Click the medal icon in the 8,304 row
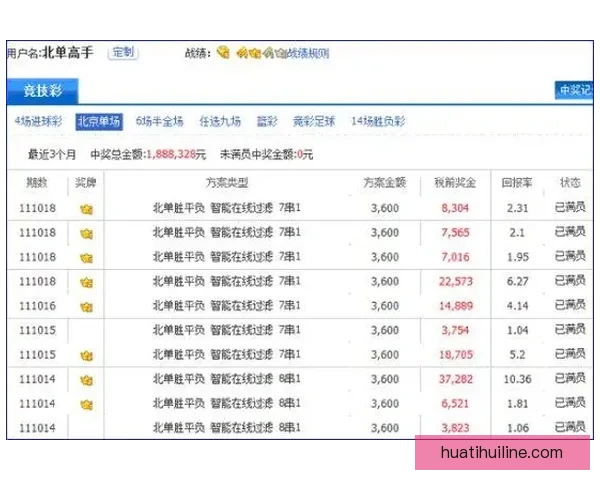Screen dimensions: 600x480 [86, 209]
